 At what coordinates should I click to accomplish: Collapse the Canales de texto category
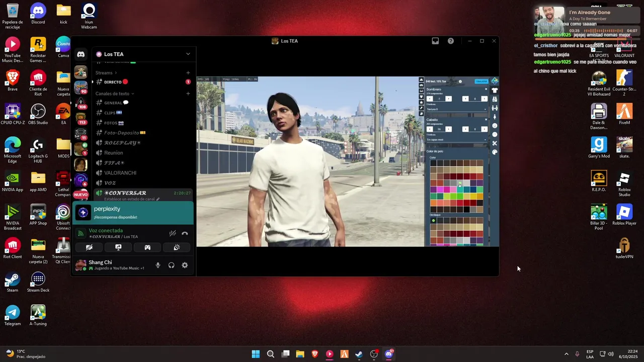115,94
